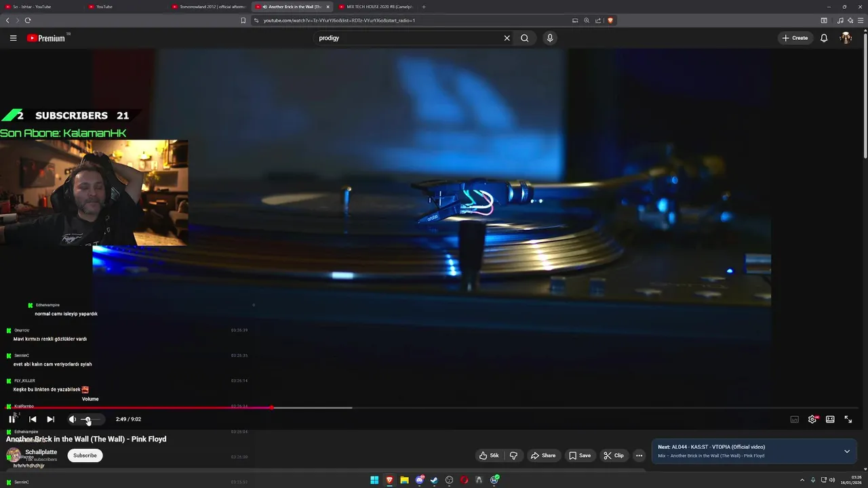Open Discord from the taskbar

click(x=420, y=480)
